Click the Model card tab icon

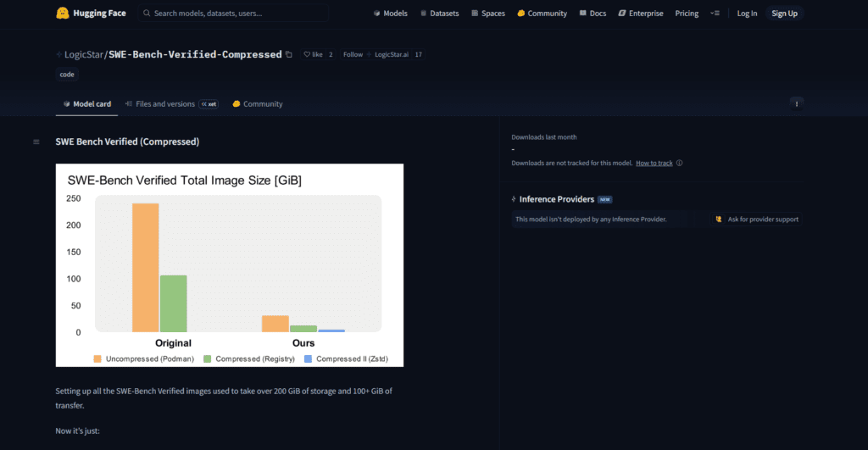(66, 104)
